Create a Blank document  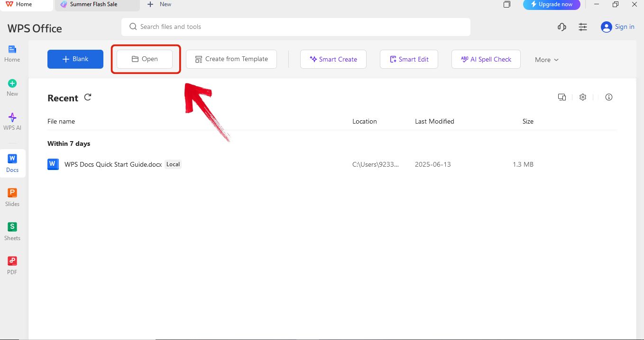click(x=75, y=59)
